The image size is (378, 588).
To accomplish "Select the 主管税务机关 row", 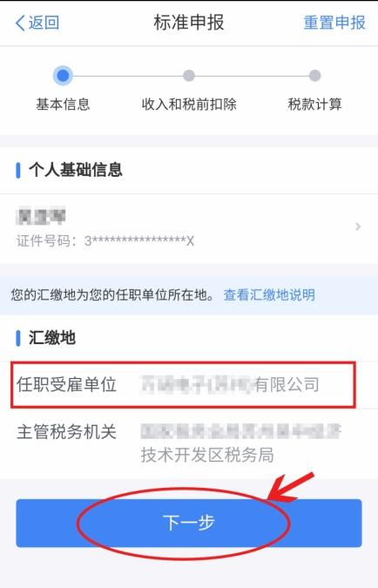I will click(189, 443).
